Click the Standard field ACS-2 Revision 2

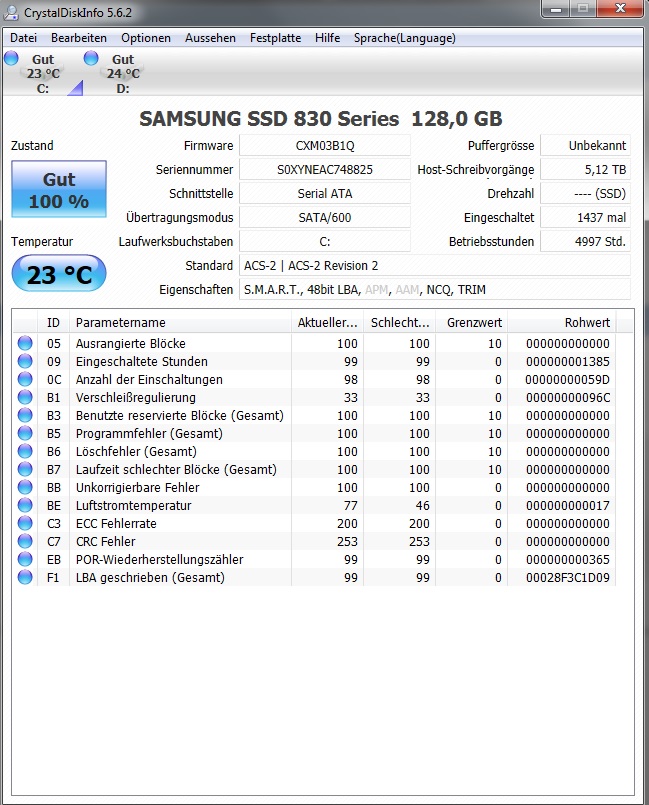(x=435, y=265)
